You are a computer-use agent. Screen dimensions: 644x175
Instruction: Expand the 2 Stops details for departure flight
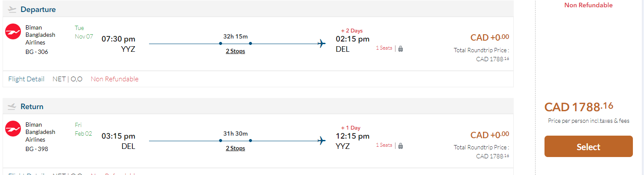tap(235, 51)
